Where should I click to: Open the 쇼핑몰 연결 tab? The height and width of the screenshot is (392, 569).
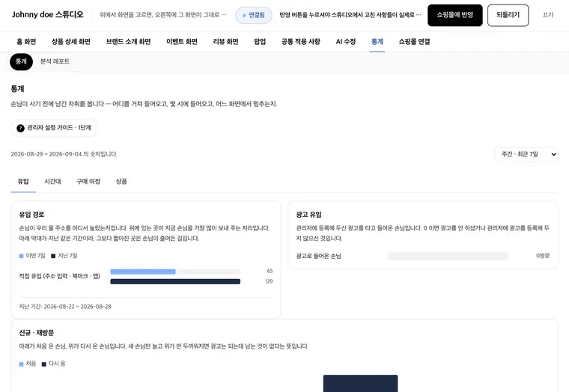click(415, 42)
